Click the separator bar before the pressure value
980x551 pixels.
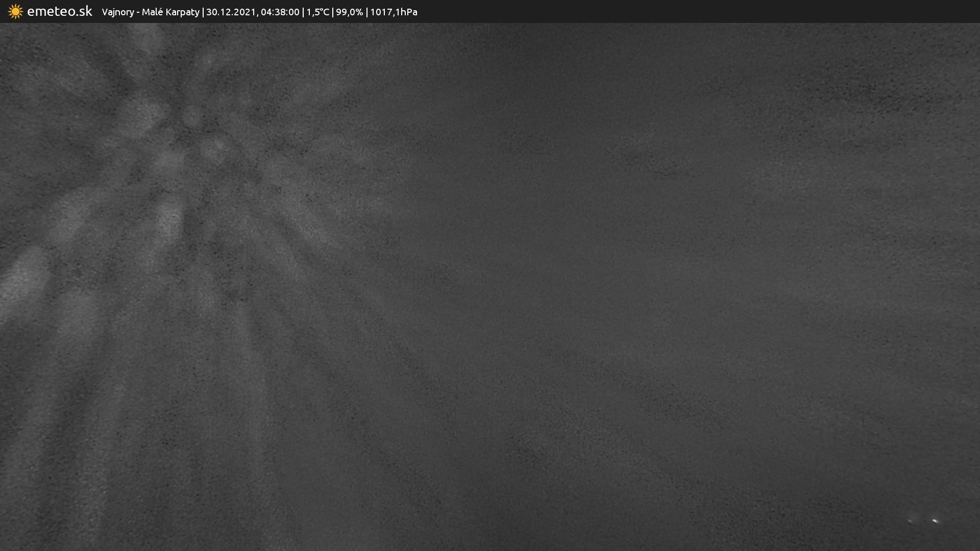(366, 12)
